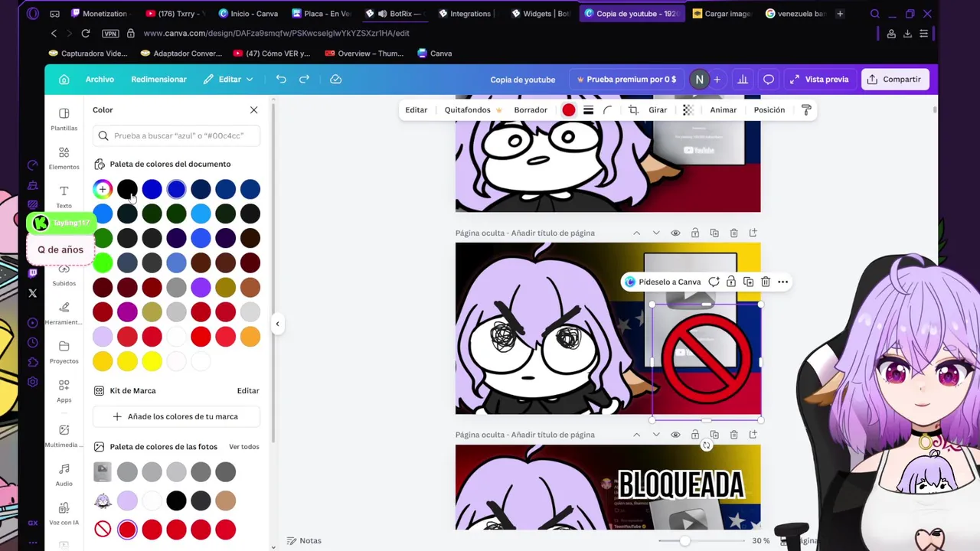This screenshot has height=551, width=980.
Task: Move the angry-eyes page up
Action: click(636, 233)
